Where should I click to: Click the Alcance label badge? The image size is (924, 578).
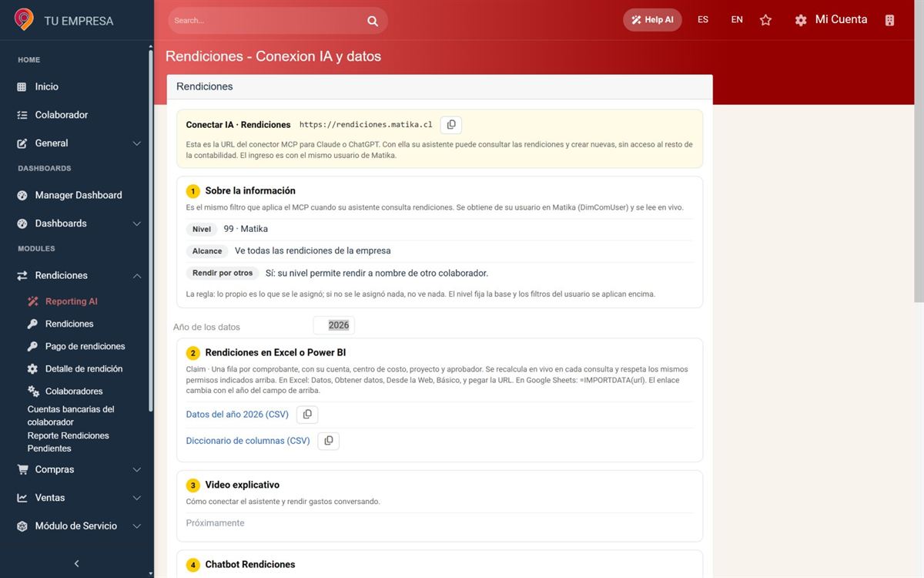click(x=207, y=250)
